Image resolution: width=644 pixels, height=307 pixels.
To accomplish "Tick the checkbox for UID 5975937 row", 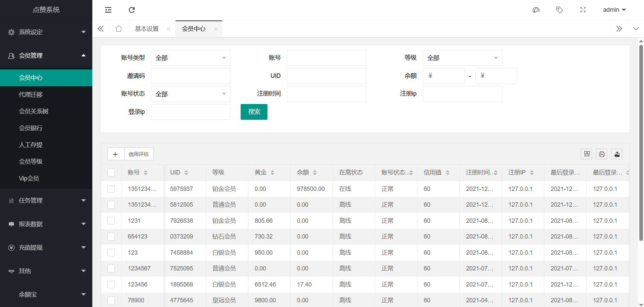I will 111,189.
